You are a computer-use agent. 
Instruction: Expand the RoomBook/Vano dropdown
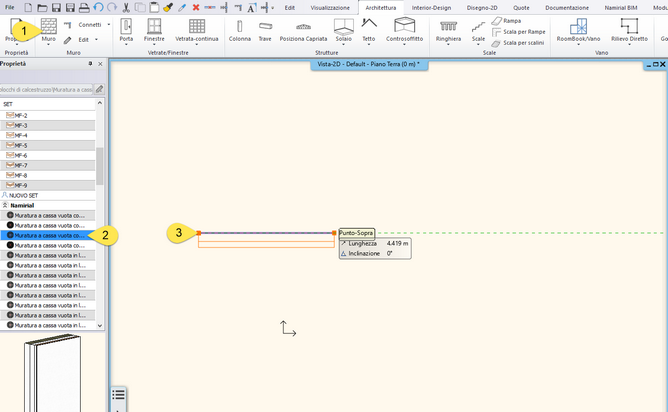click(578, 44)
